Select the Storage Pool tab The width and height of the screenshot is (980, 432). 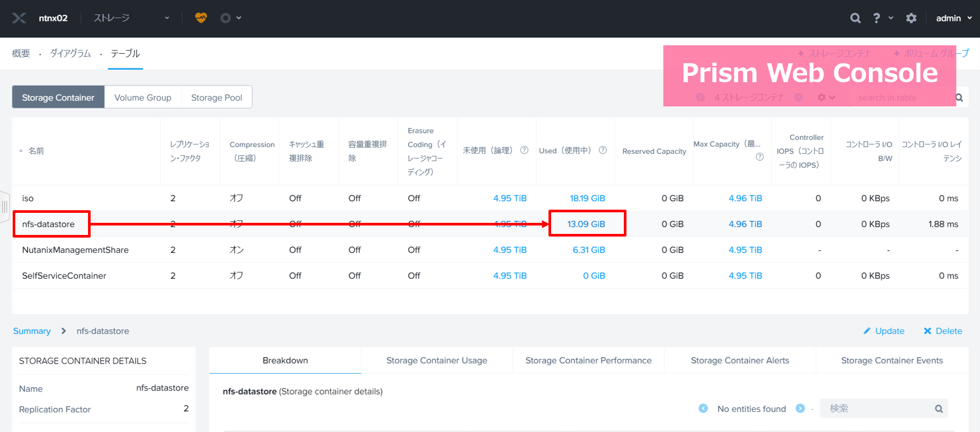coord(217,97)
